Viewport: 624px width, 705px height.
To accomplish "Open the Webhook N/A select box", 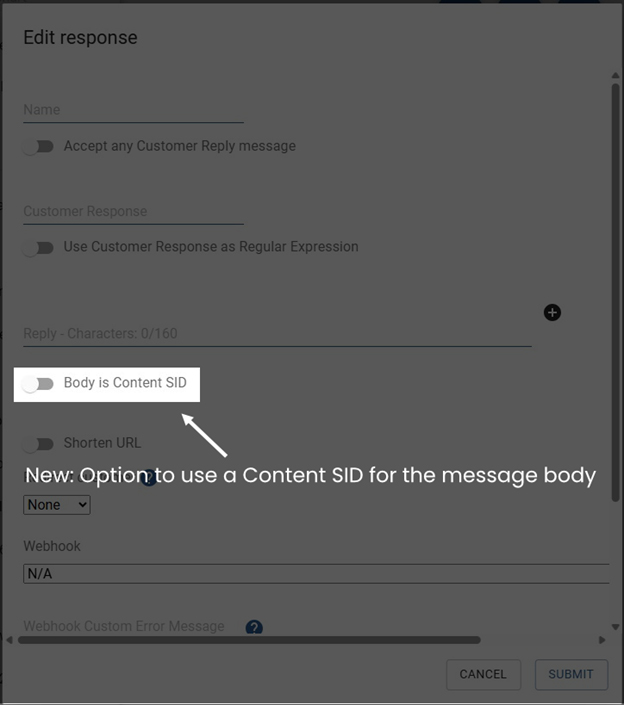I will point(316,574).
